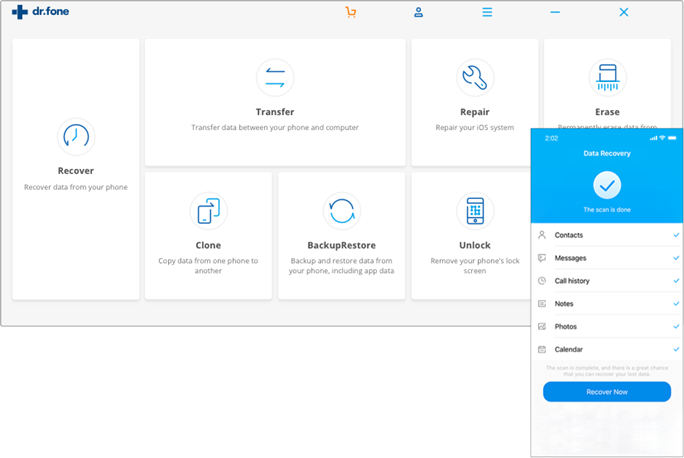Select the Messages row label
684x458 pixels.
tap(570, 258)
